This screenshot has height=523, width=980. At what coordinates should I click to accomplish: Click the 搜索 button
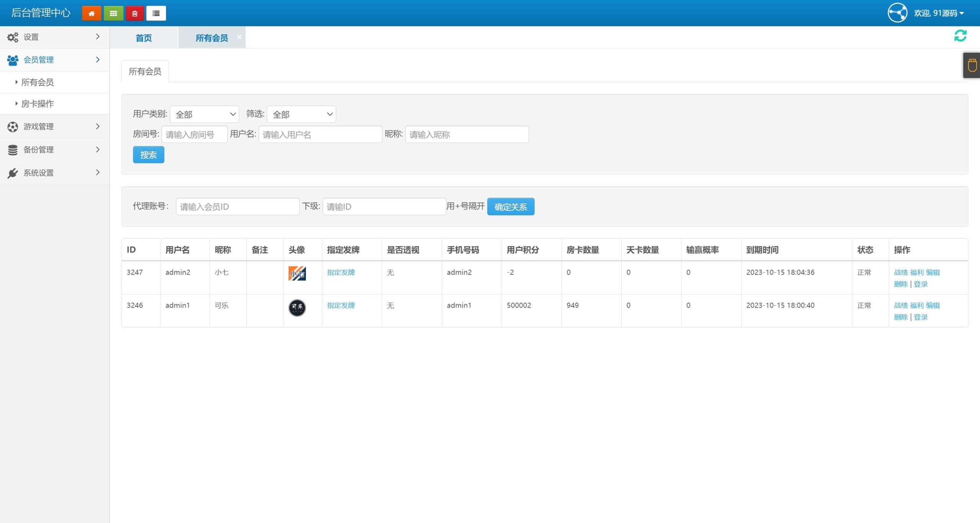pyautogui.click(x=149, y=154)
